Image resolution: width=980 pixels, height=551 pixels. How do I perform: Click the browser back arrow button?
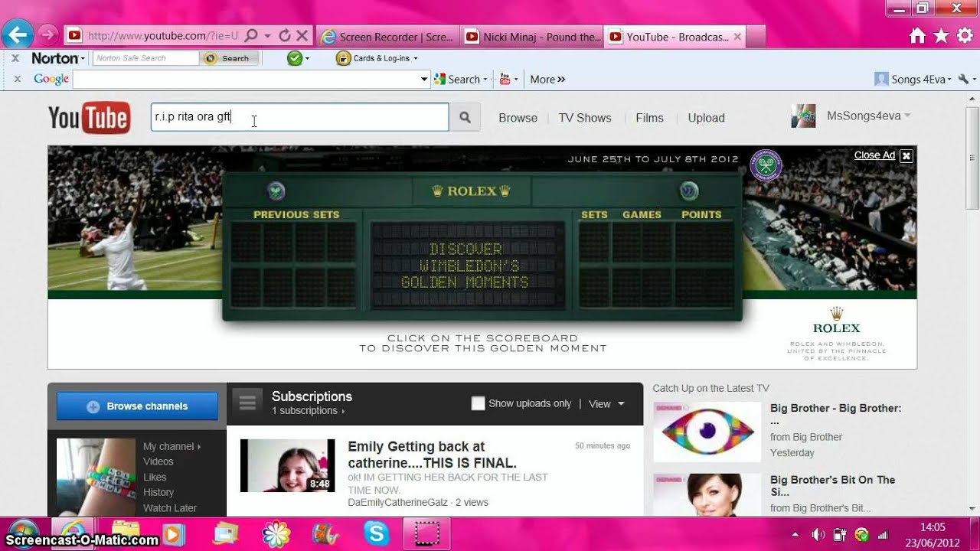[x=17, y=34]
